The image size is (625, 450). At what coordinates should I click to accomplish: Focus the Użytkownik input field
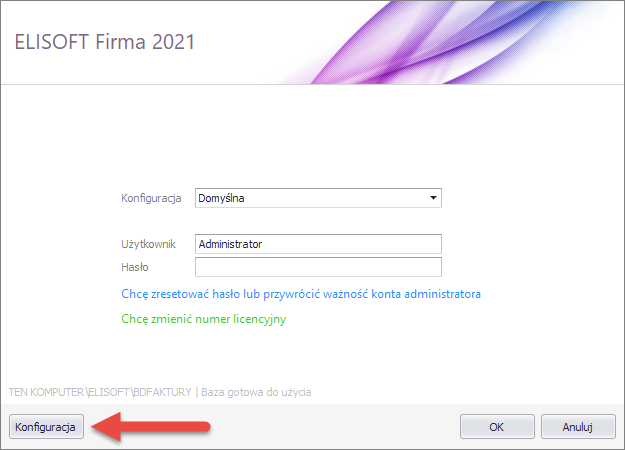pyautogui.click(x=318, y=244)
